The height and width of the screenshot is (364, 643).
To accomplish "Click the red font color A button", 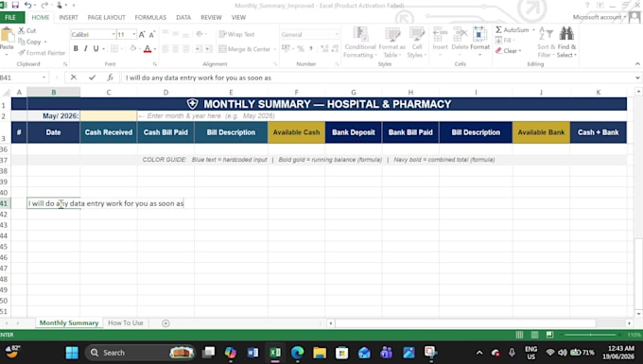I will [x=148, y=49].
